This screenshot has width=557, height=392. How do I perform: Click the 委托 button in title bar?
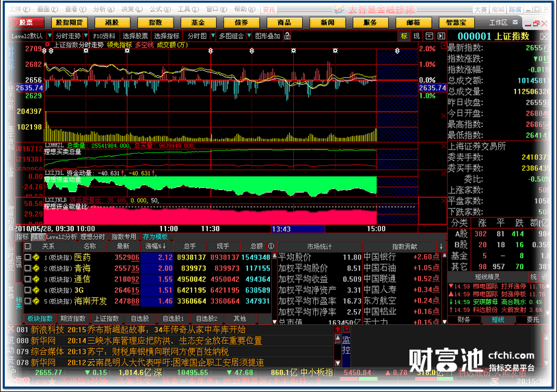pos(269,10)
